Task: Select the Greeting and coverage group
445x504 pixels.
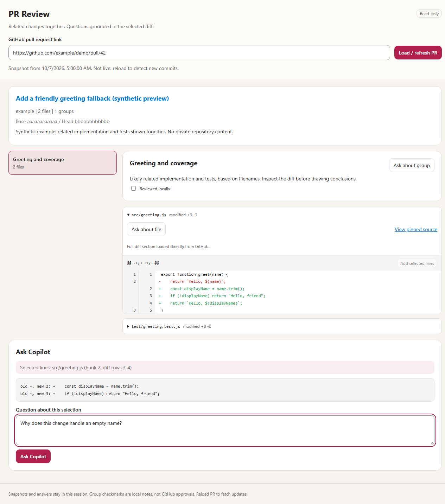Action: point(63,163)
